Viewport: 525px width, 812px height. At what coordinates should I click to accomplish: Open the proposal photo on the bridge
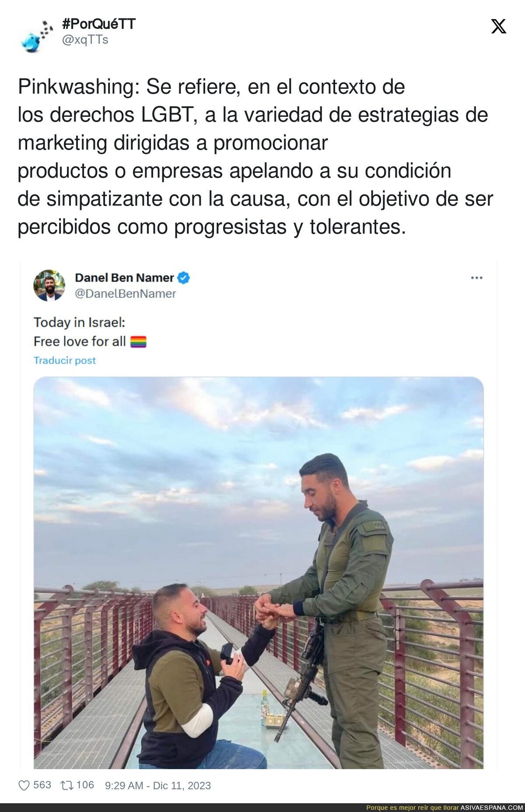259,573
